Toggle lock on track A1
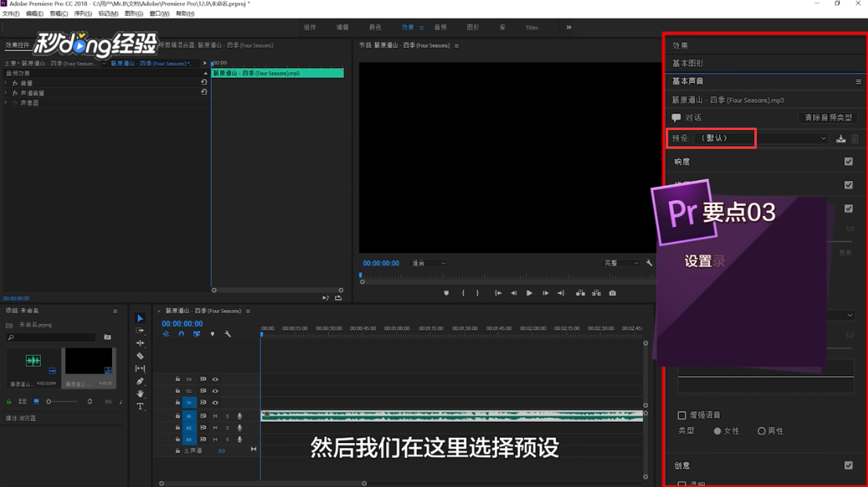The image size is (868, 487). (x=178, y=417)
